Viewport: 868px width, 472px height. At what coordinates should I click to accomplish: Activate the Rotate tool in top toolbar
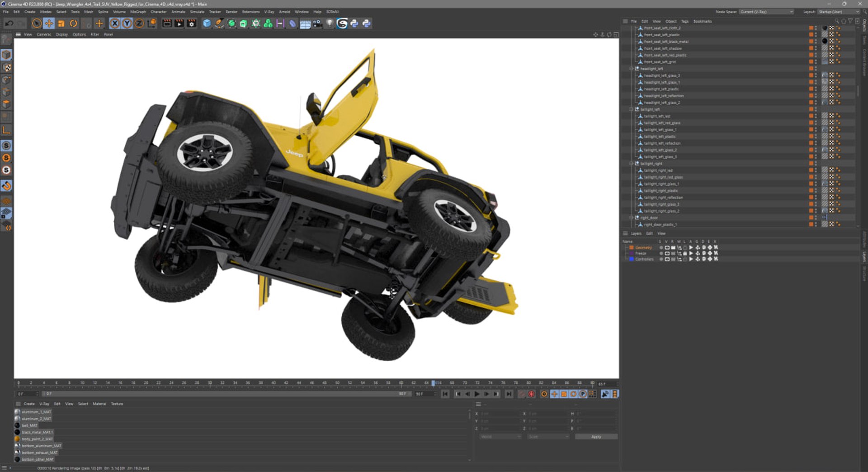[x=73, y=24]
